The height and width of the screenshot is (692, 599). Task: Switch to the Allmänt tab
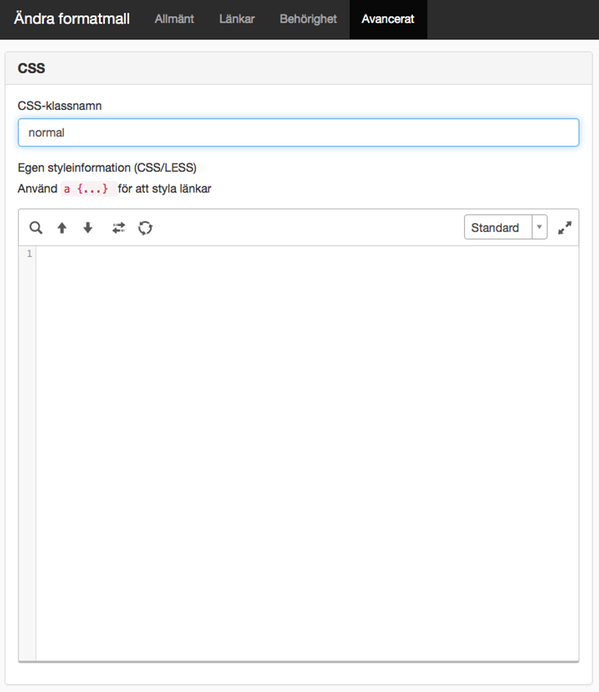pos(174,19)
